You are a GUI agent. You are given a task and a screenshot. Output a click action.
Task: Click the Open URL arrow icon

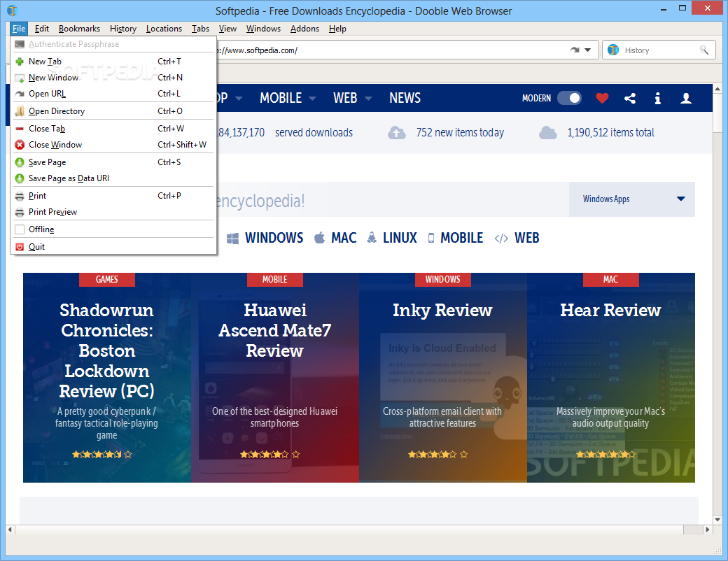pyautogui.click(x=20, y=94)
